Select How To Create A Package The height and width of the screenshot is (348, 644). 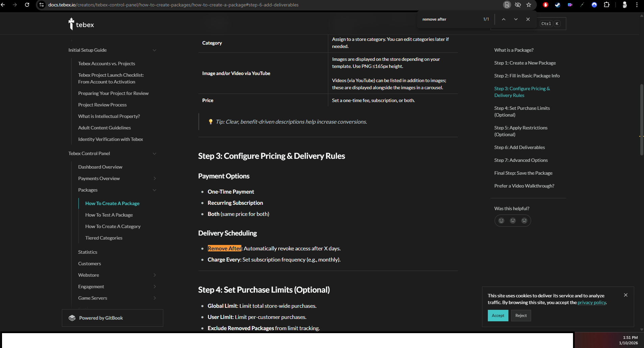pyautogui.click(x=112, y=203)
